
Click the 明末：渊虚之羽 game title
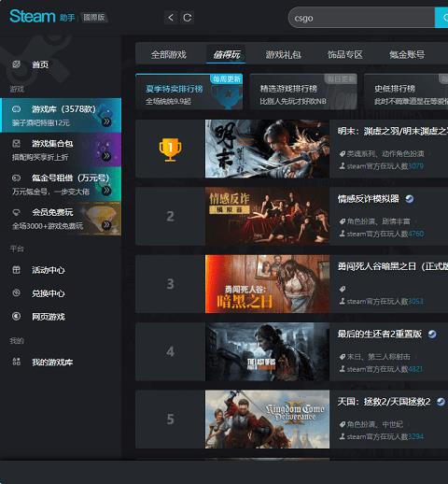click(393, 131)
